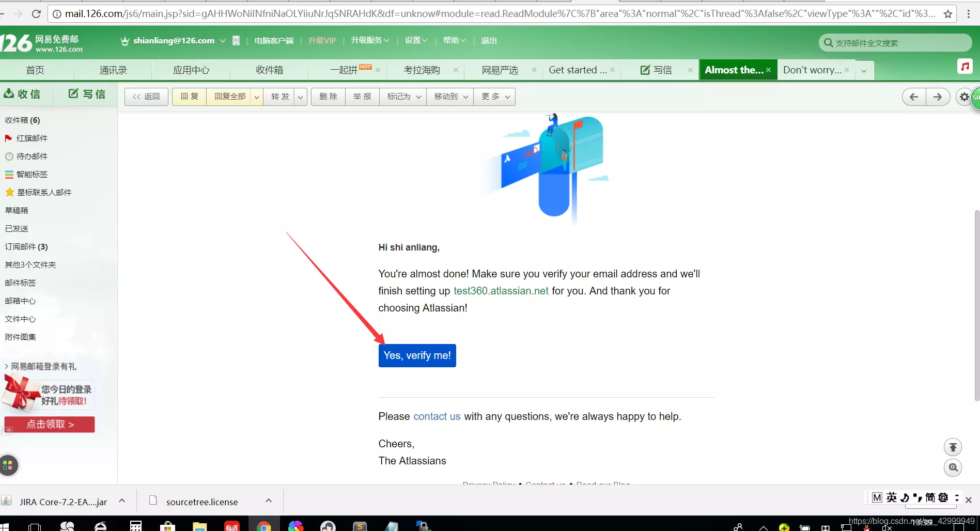Click the search magnifier in mail search box
980x531 pixels.
[828, 43]
